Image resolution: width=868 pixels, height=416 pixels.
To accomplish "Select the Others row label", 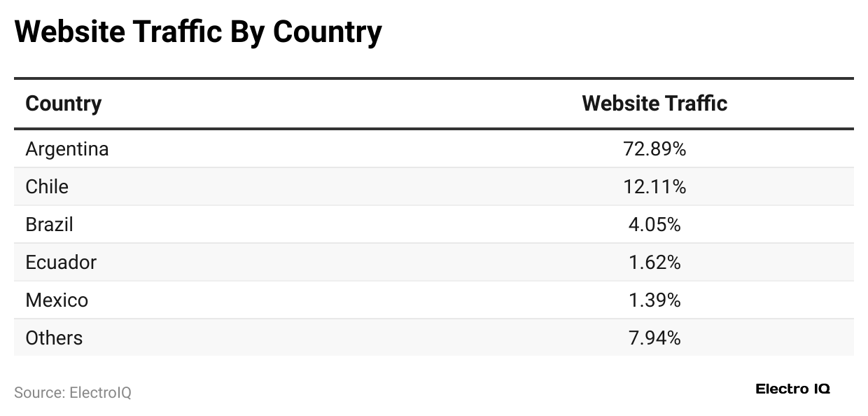I will [x=54, y=338].
